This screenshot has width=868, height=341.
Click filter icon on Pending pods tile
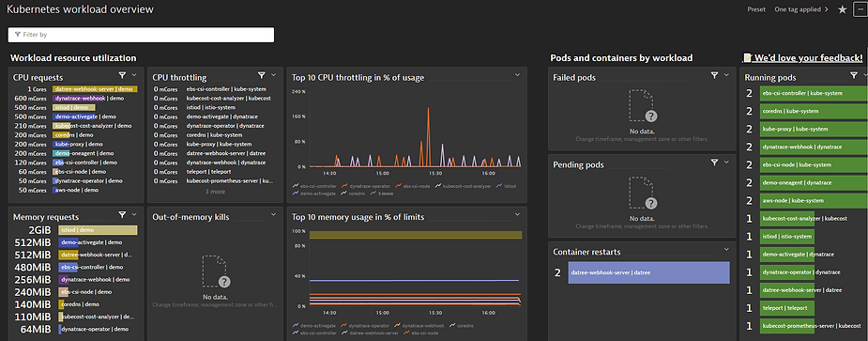click(715, 162)
